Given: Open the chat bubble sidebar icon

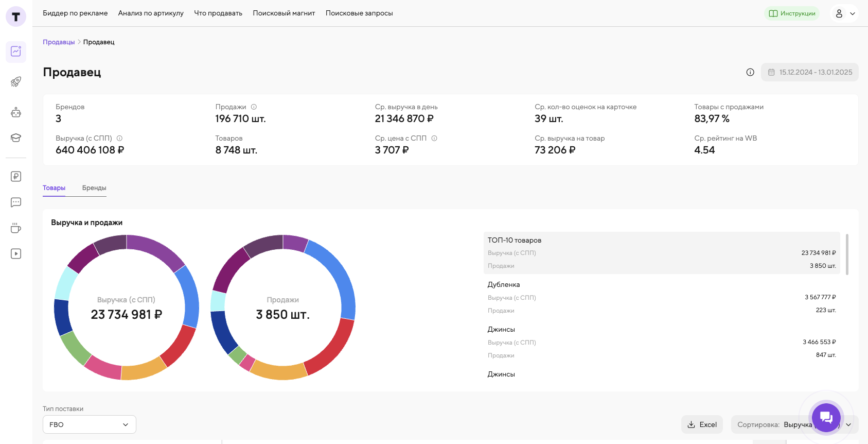Looking at the screenshot, I should 16,202.
